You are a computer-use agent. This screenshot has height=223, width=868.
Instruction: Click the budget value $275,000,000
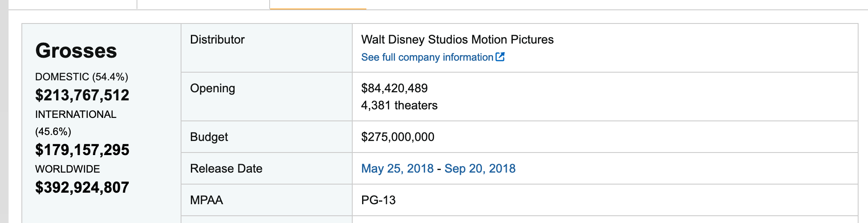click(x=398, y=137)
